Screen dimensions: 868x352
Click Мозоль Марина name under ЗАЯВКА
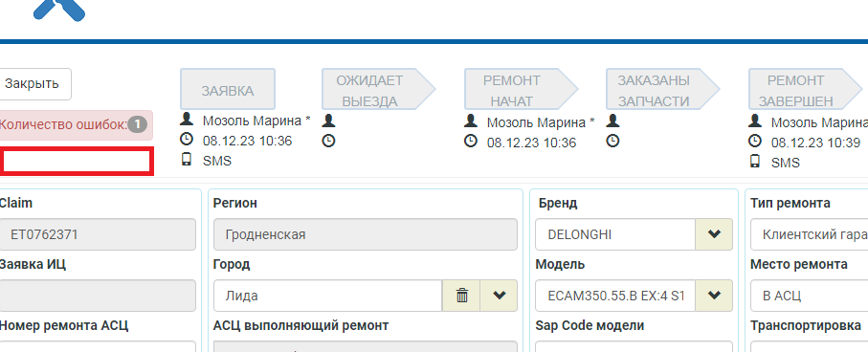pyautogui.click(x=256, y=121)
